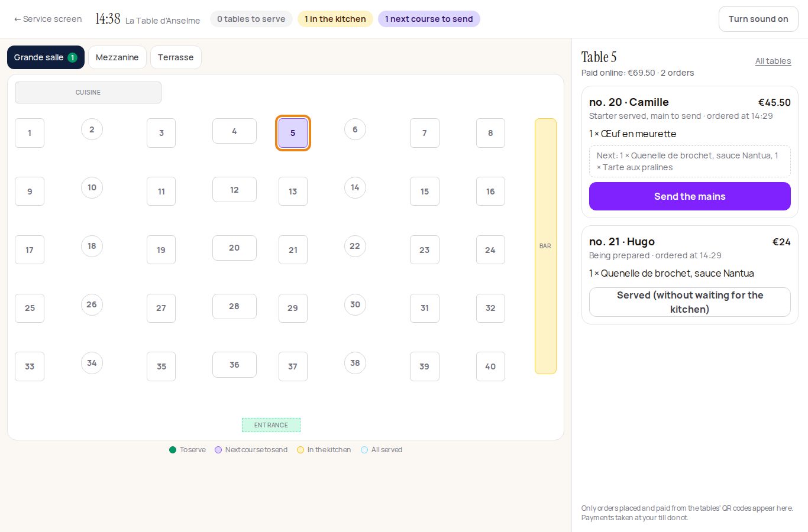This screenshot has height=532, width=808.
Task: Click the Next course details box
Action: [x=690, y=161]
